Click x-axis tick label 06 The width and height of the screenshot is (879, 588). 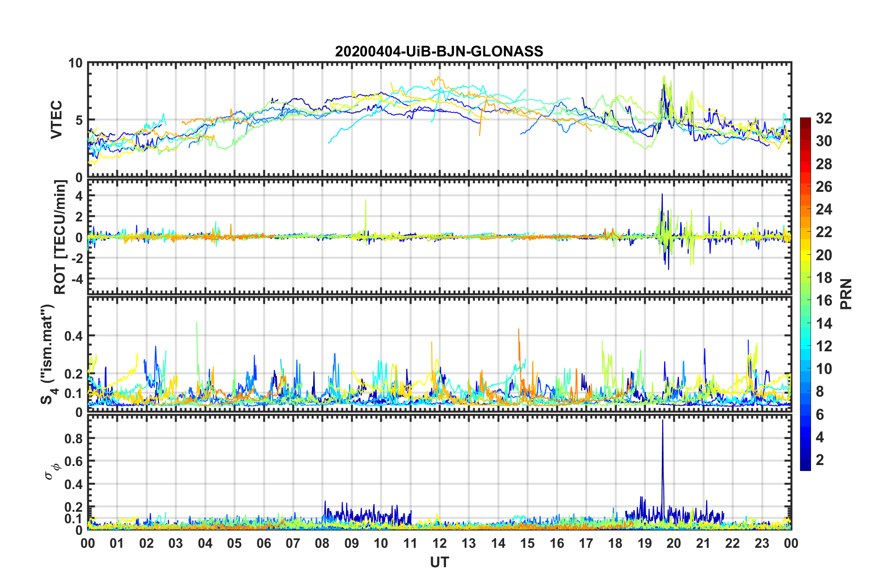click(264, 543)
